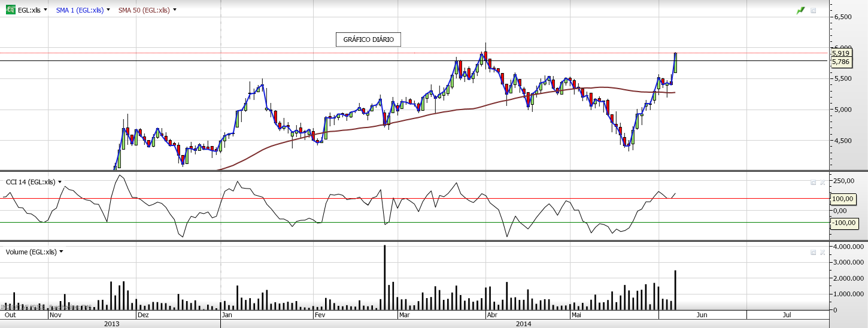The image size is (868, 328).
Task: Click the tallest volume bar in late February
Action: pyautogui.click(x=384, y=277)
